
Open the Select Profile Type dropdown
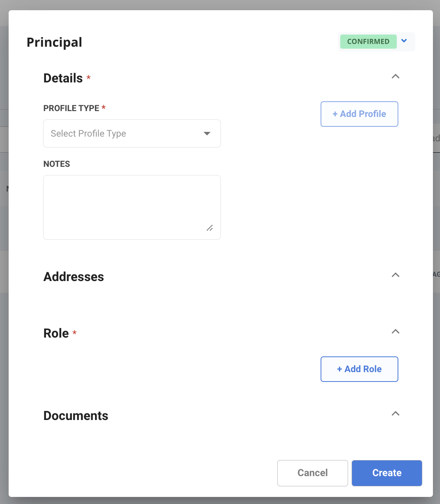click(132, 133)
